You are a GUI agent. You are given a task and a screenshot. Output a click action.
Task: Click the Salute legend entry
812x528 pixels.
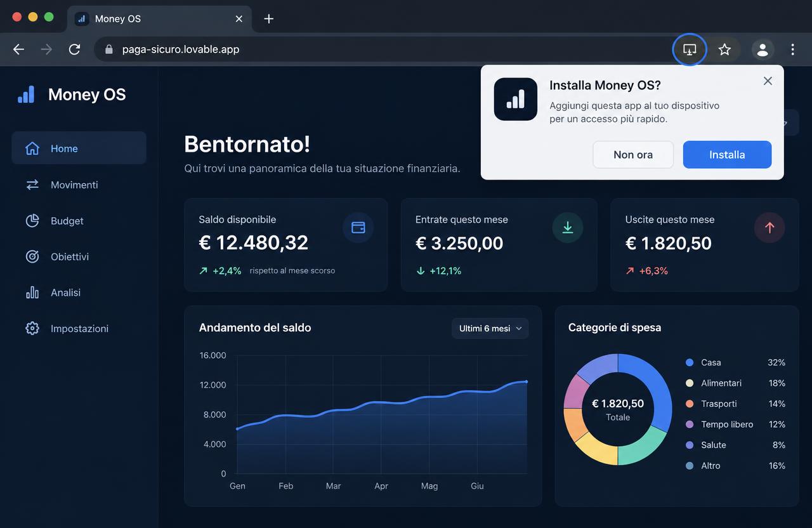coord(736,445)
